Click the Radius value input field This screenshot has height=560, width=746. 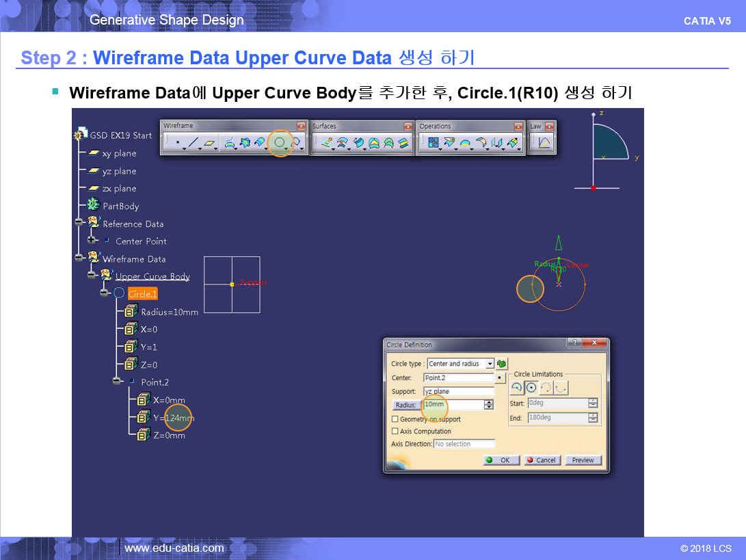[453, 404]
